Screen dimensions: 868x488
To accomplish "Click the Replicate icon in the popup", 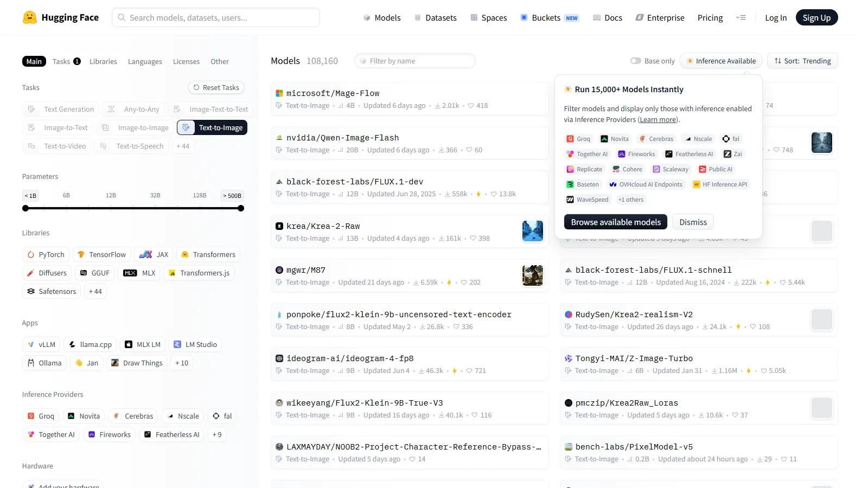I will pos(570,169).
